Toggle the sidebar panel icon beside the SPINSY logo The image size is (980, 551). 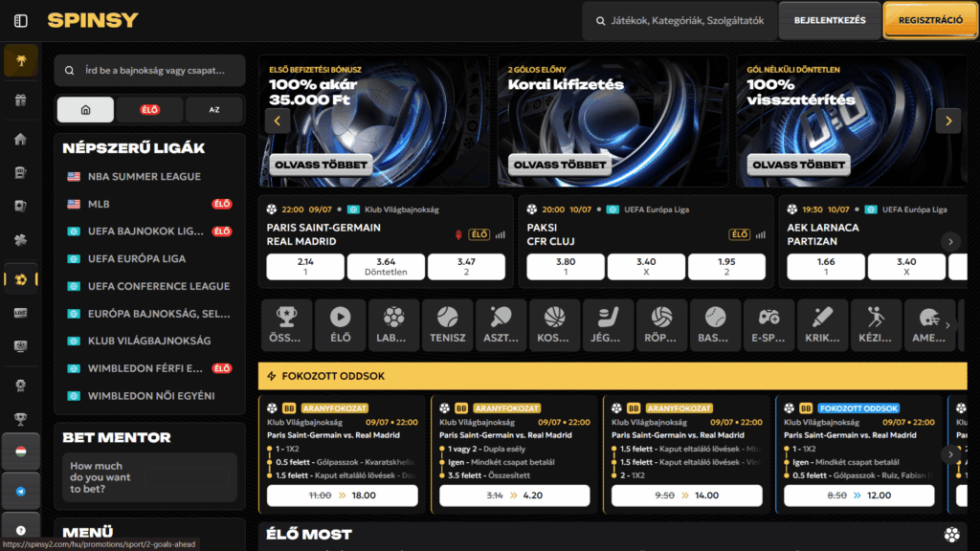(21, 21)
